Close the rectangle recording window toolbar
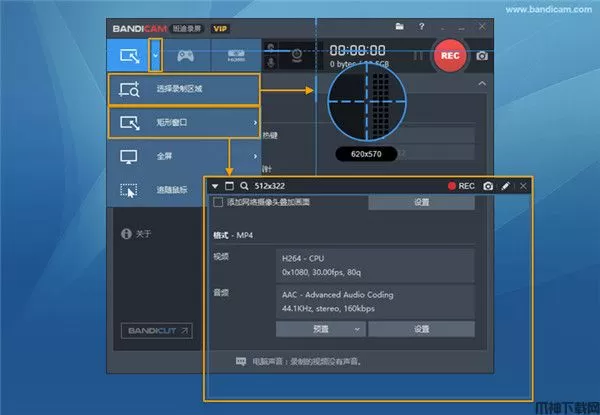Screen dimensions: 600x415 [523, 186]
